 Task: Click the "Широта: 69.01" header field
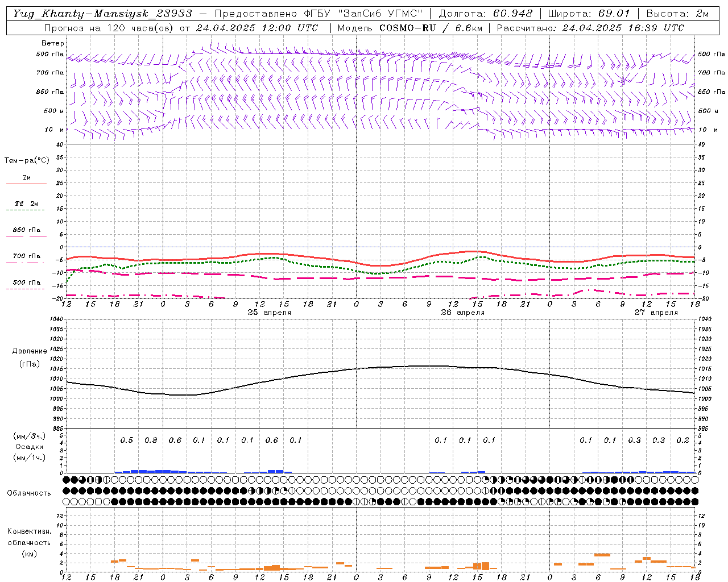click(x=590, y=14)
